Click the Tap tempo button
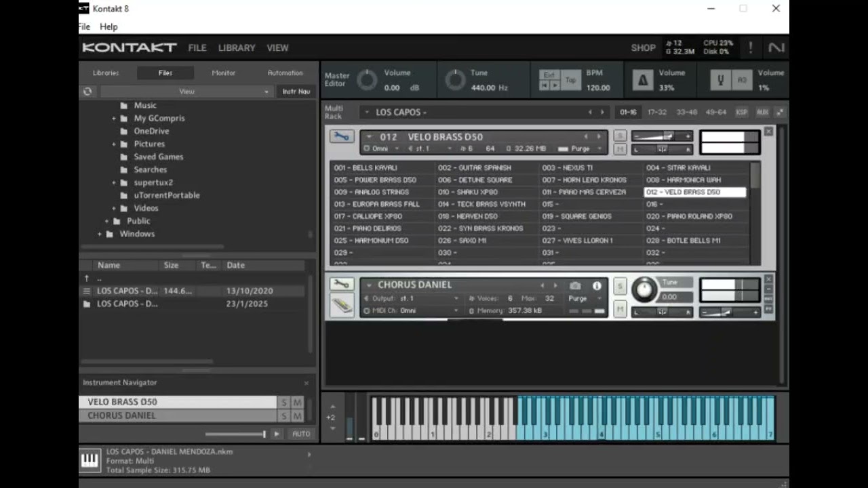 pyautogui.click(x=571, y=80)
